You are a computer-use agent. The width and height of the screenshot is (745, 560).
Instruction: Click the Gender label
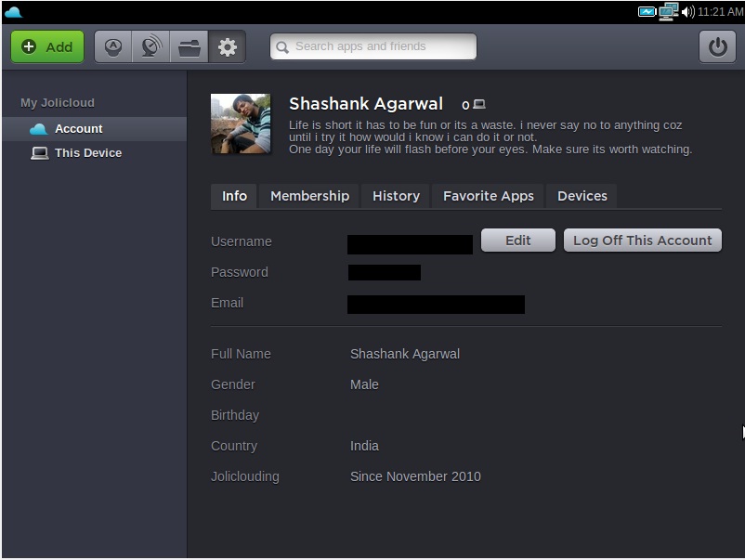click(x=233, y=384)
